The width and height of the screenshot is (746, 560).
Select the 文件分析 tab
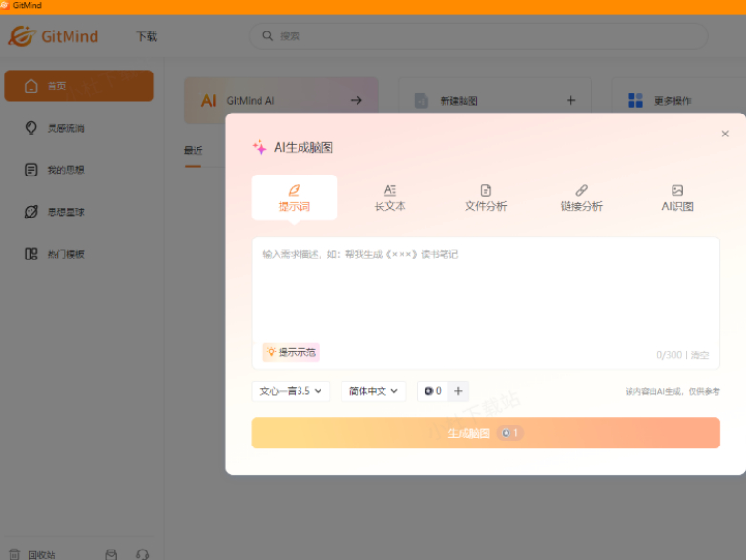coord(486,197)
